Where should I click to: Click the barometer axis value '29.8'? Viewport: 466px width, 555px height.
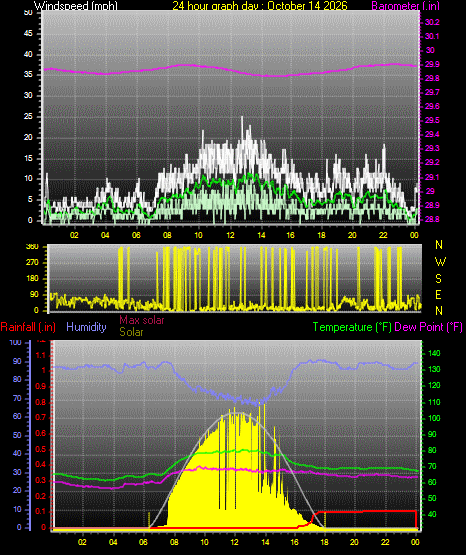(432, 79)
